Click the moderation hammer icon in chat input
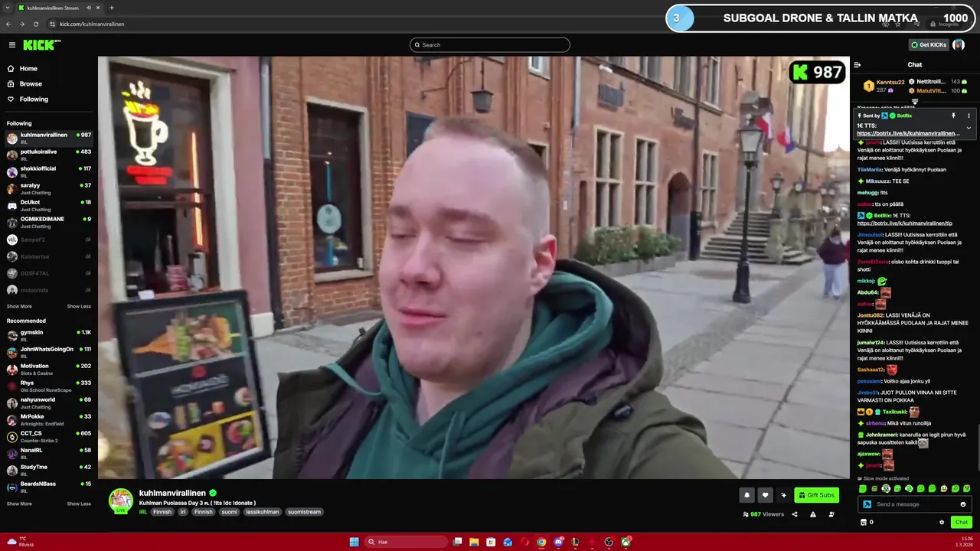This screenshot has width=980, height=551. coord(867,504)
